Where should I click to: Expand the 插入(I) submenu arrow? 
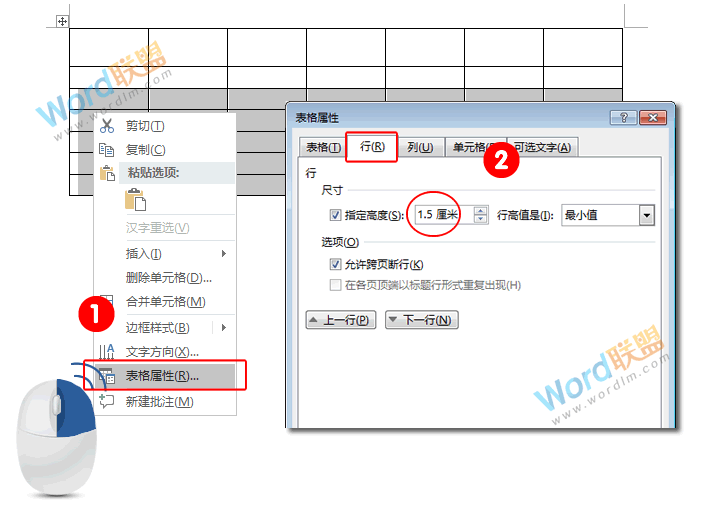(224, 254)
